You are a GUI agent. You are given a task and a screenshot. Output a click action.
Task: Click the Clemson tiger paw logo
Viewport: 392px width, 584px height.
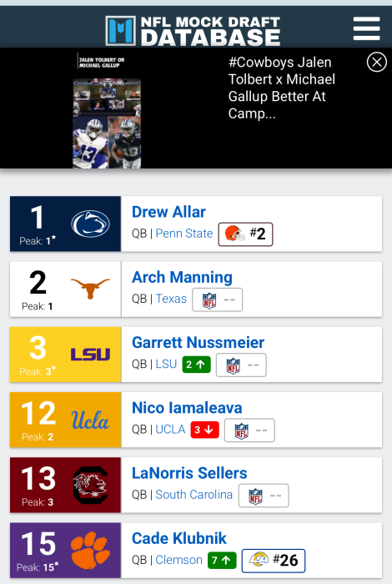point(90,550)
